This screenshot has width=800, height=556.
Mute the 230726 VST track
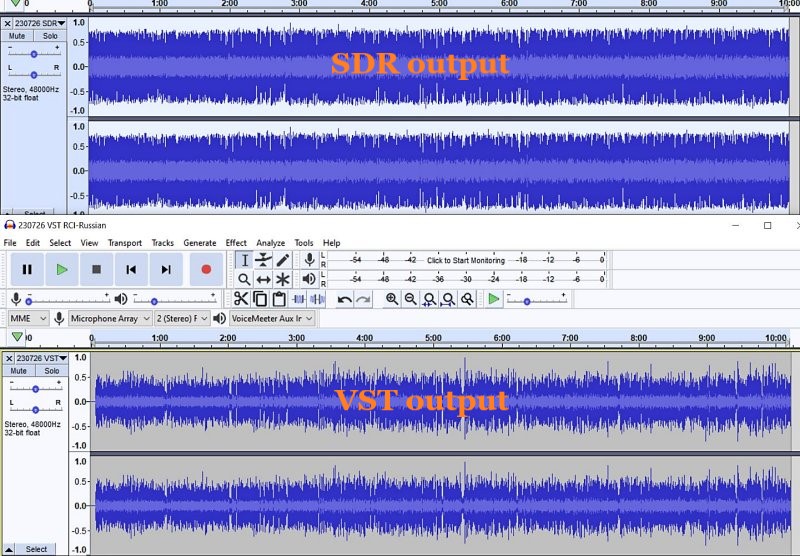[18, 371]
